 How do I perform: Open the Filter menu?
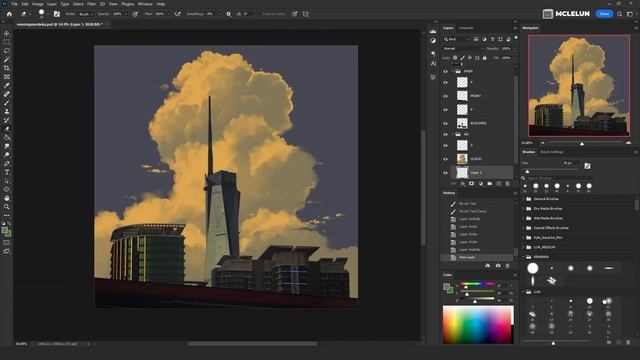91,4
